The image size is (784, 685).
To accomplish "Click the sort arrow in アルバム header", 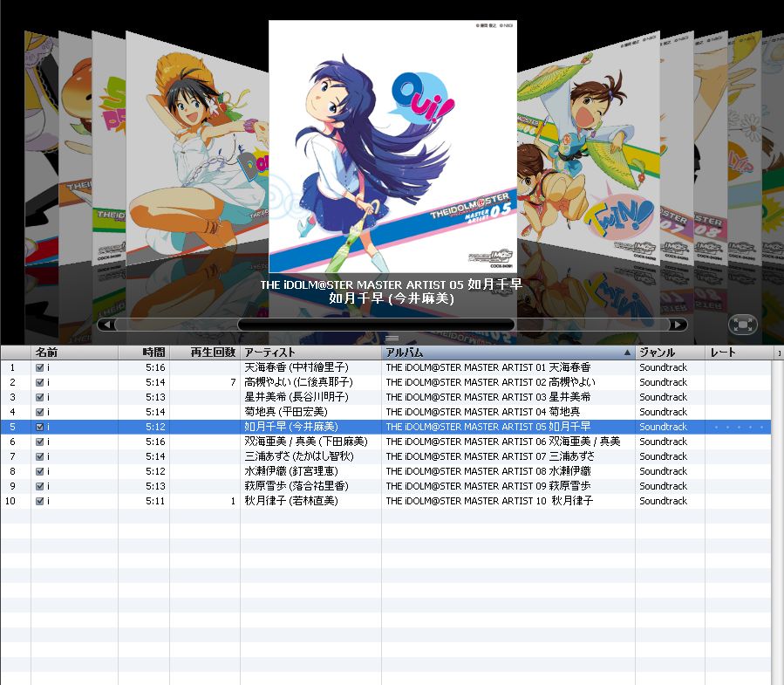I will [627, 353].
